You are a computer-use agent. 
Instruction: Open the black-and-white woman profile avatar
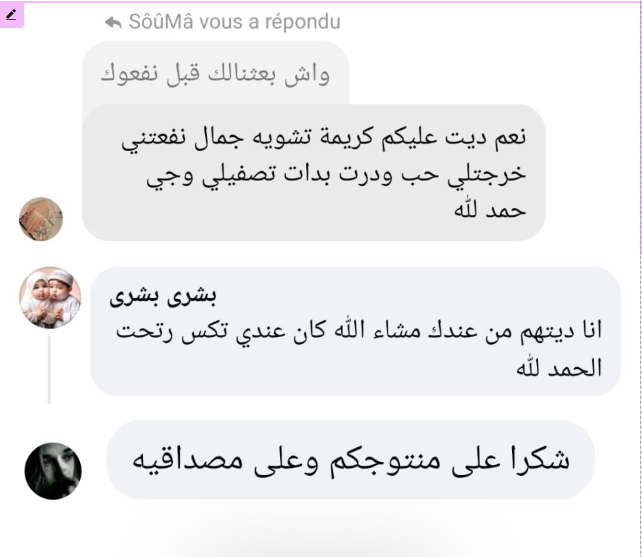53,471
